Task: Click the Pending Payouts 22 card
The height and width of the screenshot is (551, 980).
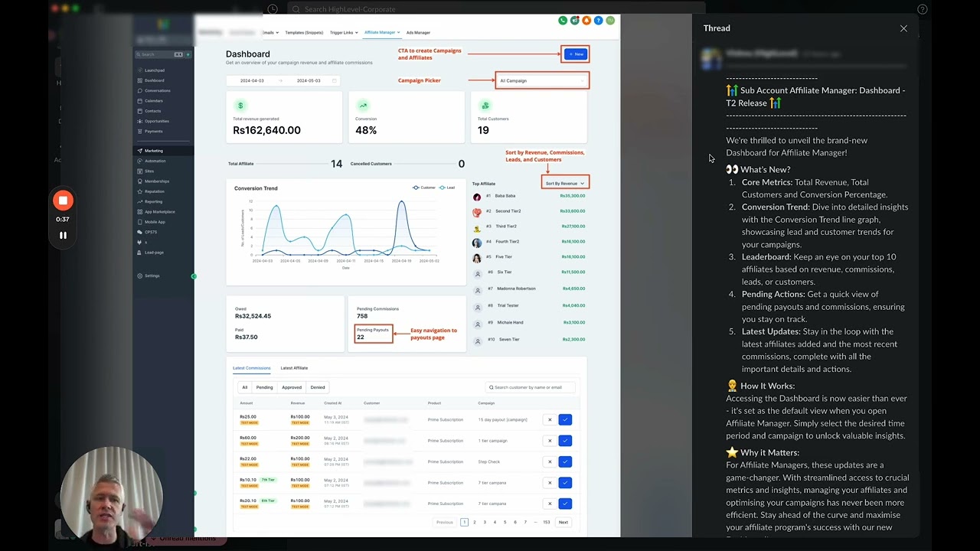Action: tap(374, 334)
